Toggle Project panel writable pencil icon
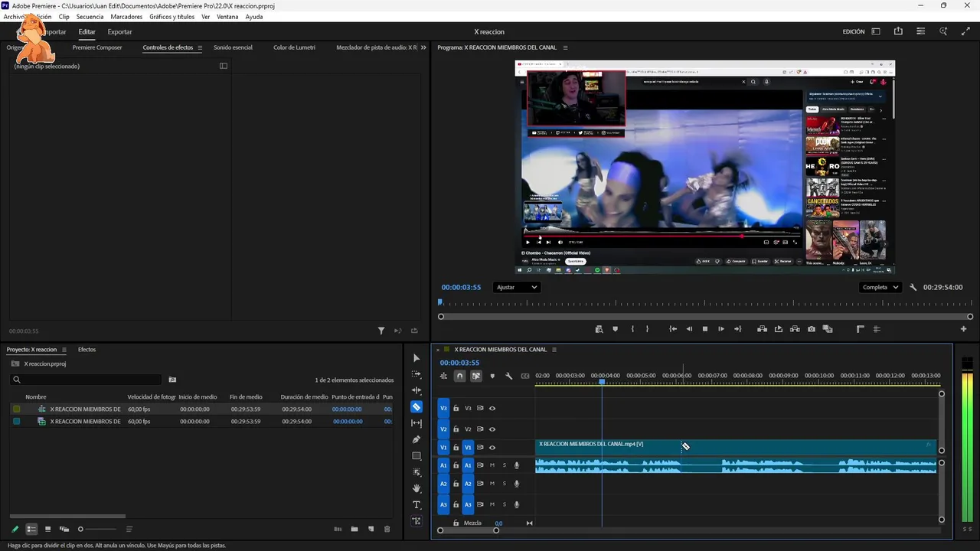Viewport: 980px width, 551px height. pyautogui.click(x=15, y=529)
